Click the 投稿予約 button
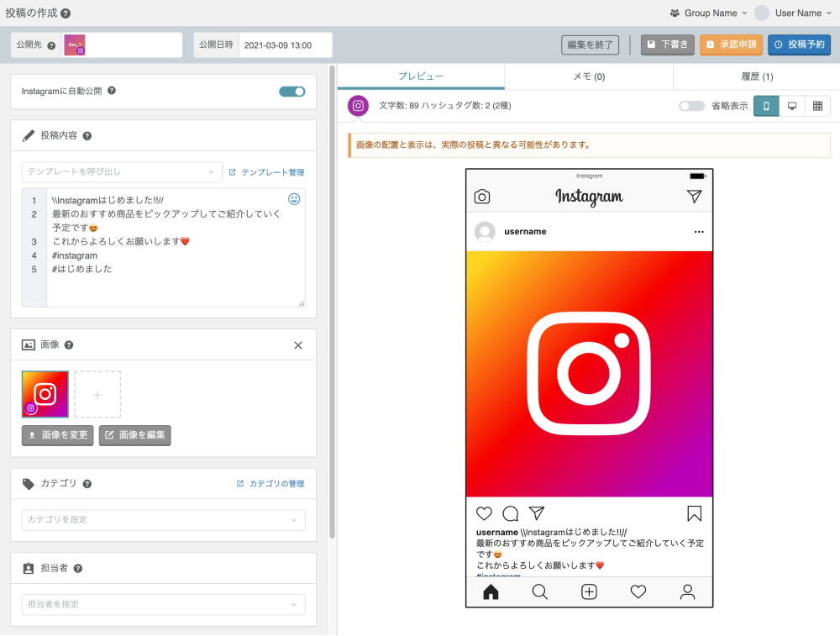Screen dimensions: 840x636 click(800, 45)
